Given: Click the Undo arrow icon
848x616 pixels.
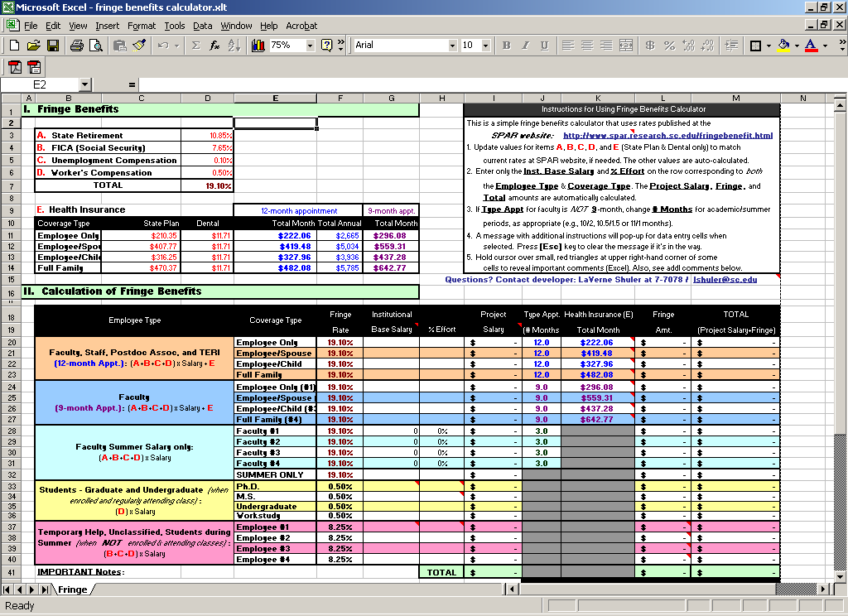Looking at the screenshot, I should point(163,46).
